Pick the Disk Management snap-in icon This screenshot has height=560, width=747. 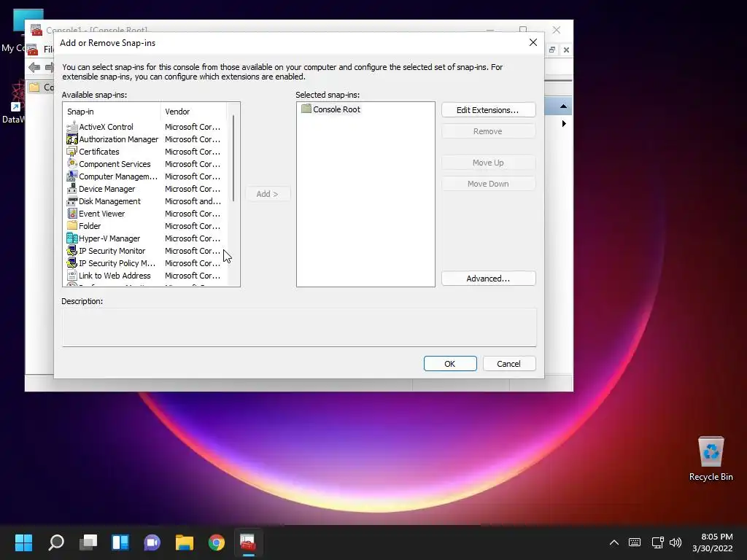click(72, 201)
